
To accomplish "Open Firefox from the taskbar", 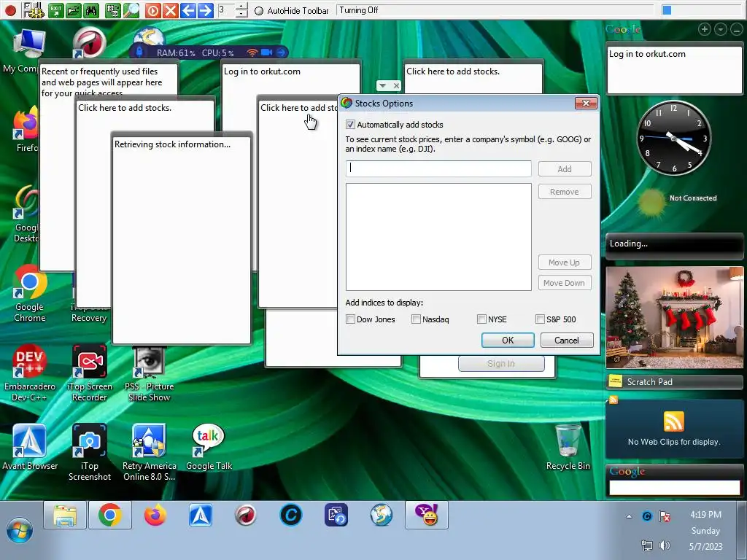I will coord(155,516).
